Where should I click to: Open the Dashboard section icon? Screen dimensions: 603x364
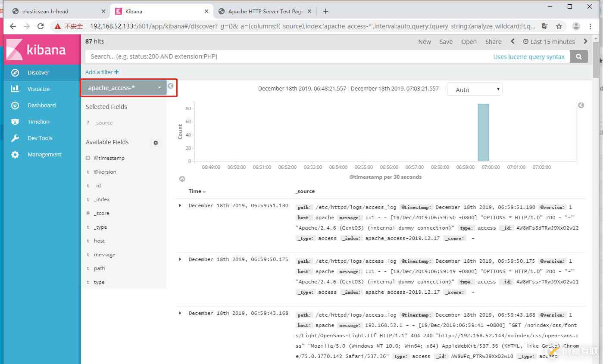click(x=15, y=105)
